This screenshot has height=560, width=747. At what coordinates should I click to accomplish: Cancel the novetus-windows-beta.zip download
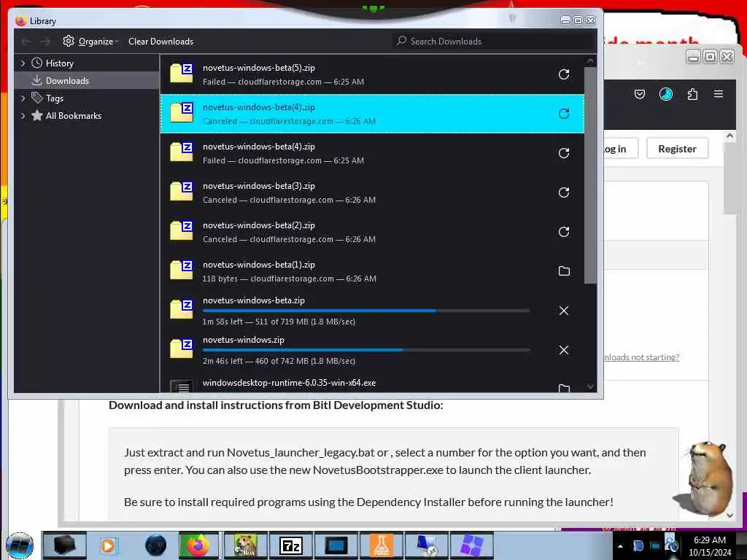pyautogui.click(x=564, y=311)
